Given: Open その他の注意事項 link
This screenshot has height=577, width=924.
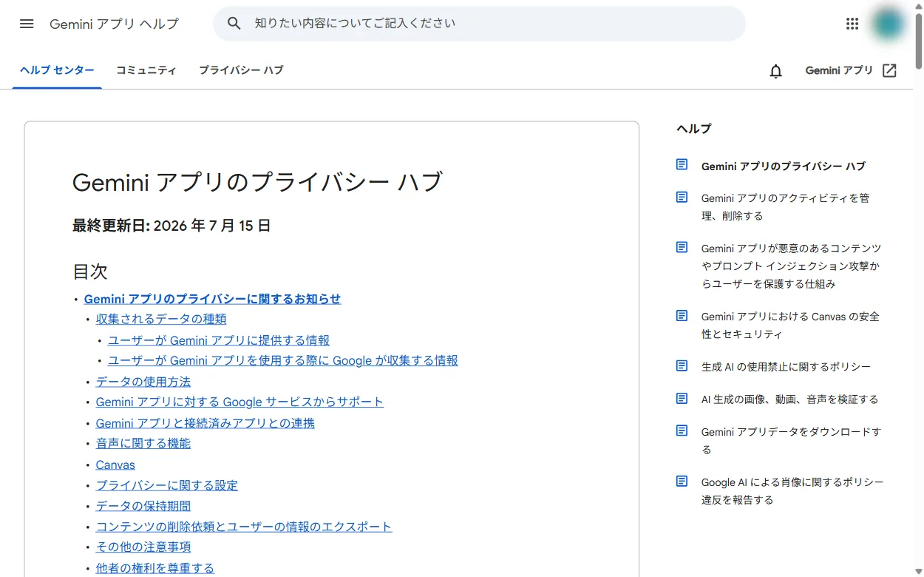Looking at the screenshot, I should 143,547.
